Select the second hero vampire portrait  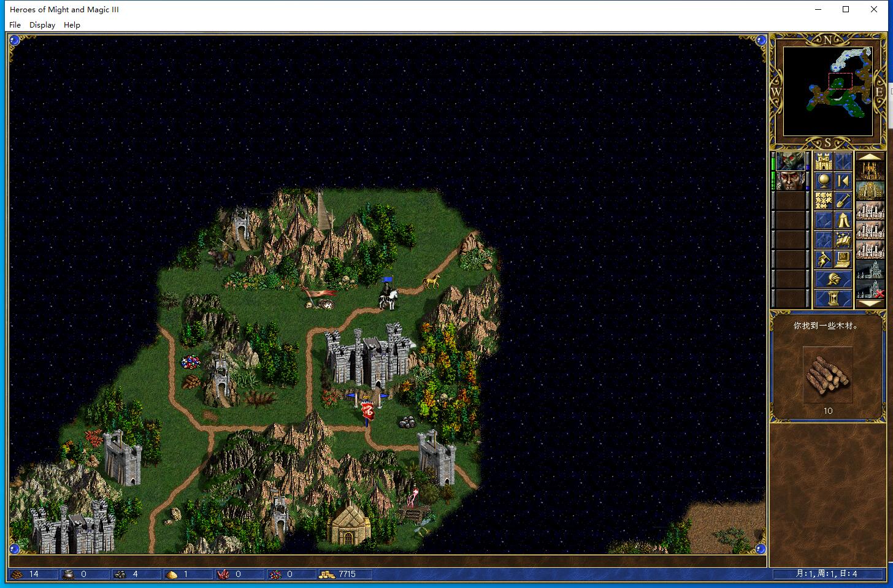coord(791,181)
